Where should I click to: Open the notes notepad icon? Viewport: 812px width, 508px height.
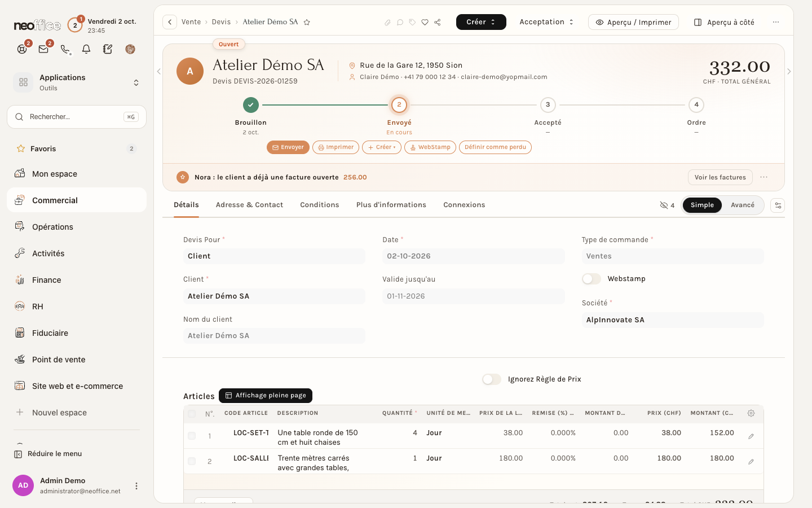(x=108, y=49)
